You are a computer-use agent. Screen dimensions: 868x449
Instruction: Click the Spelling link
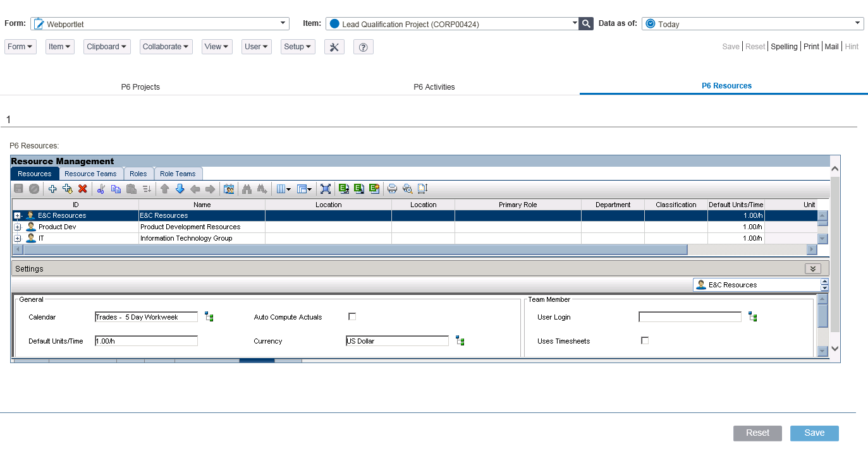(784, 47)
